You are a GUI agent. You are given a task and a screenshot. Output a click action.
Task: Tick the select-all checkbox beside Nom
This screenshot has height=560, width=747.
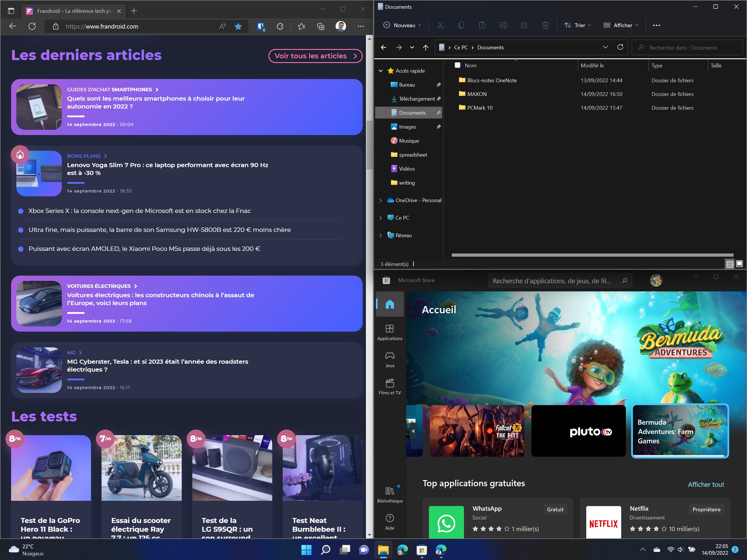[x=457, y=65]
